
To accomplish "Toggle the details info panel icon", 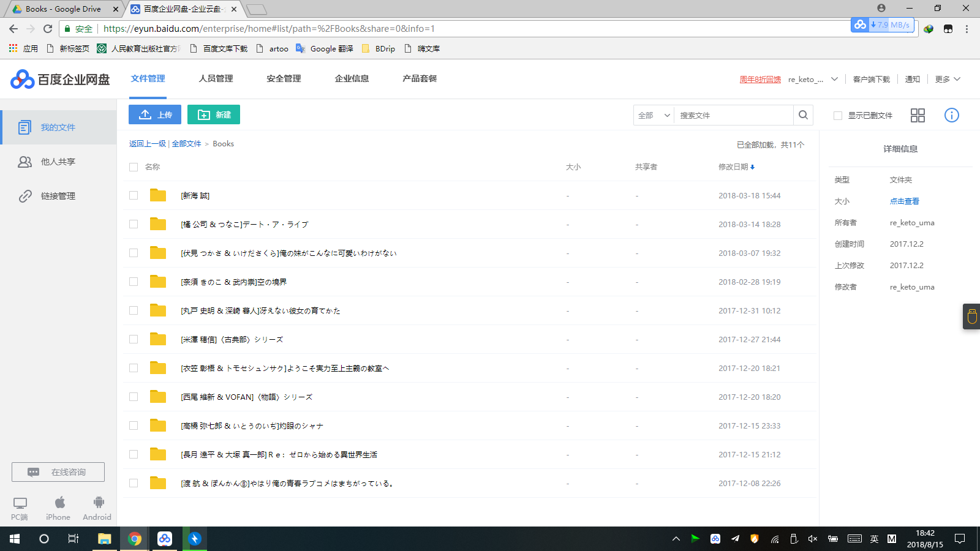I will coord(951,115).
